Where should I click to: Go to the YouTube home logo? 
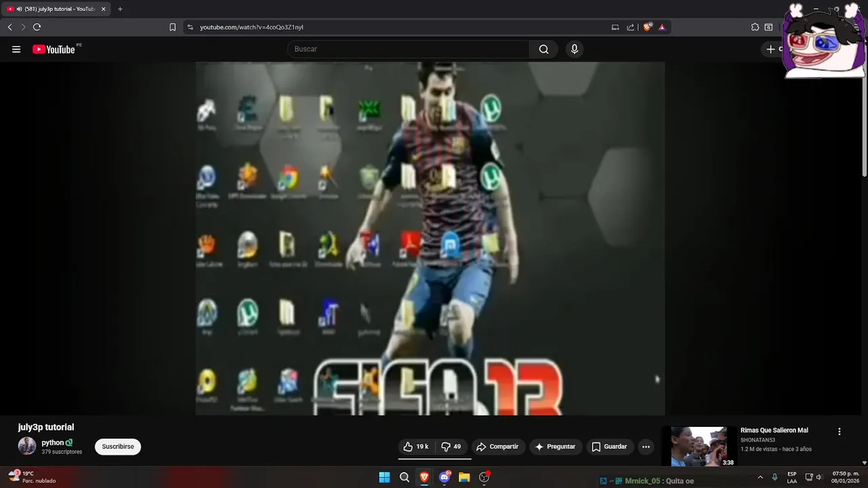54,49
